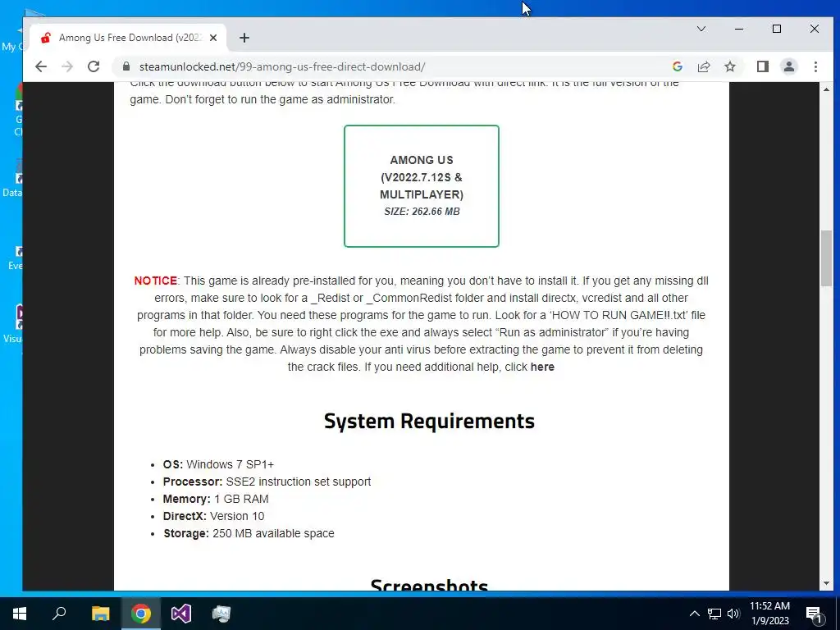Reload the page with refresh icon
840x630 pixels.
tap(94, 66)
